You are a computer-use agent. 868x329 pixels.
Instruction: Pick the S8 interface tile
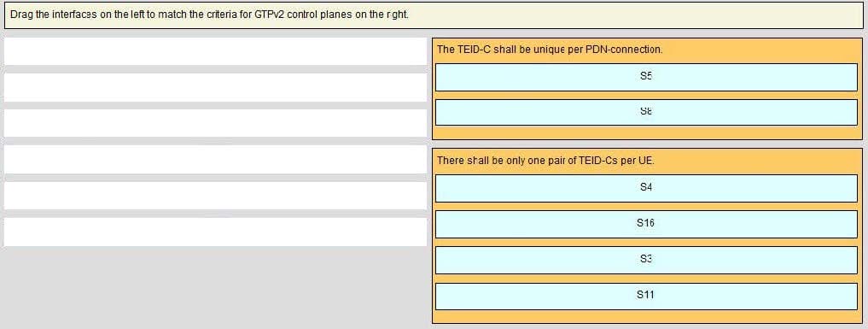[646, 113]
